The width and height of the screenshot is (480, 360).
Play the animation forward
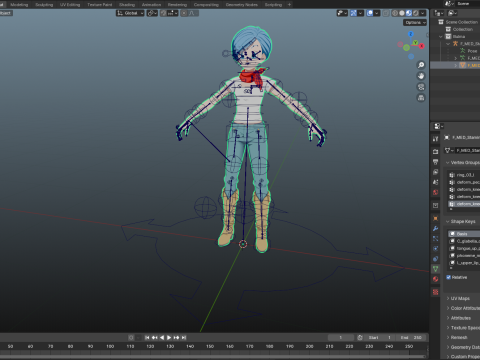(x=169, y=338)
